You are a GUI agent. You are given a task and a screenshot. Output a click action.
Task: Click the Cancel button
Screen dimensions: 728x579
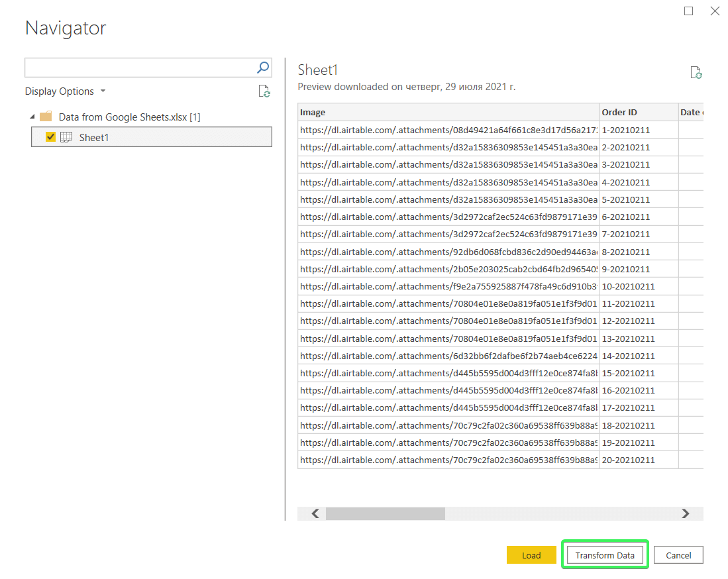pos(678,555)
